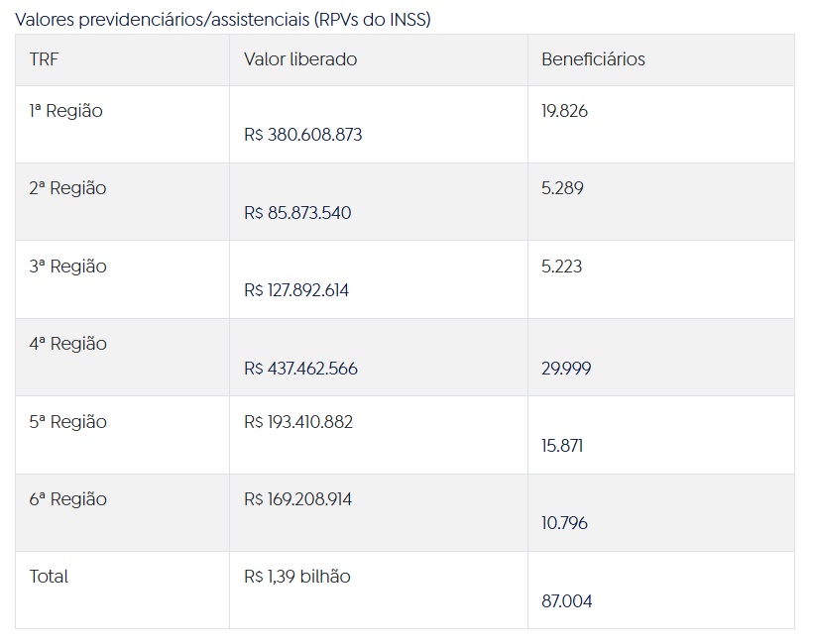
Task: Click the 4ª Região row label
Action: (x=67, y=344)
